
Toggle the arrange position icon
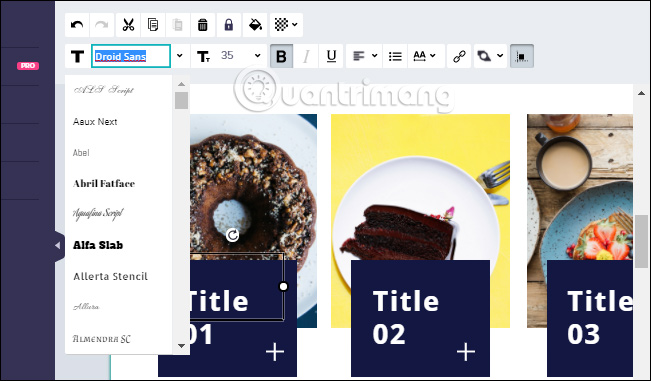pyautogui.click(x=522, y=56)
